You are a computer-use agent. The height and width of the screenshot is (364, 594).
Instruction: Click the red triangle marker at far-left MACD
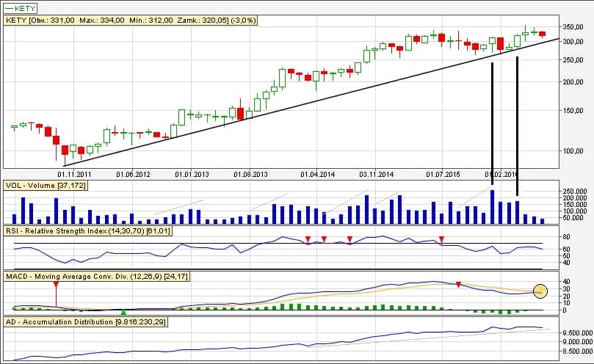55,284
